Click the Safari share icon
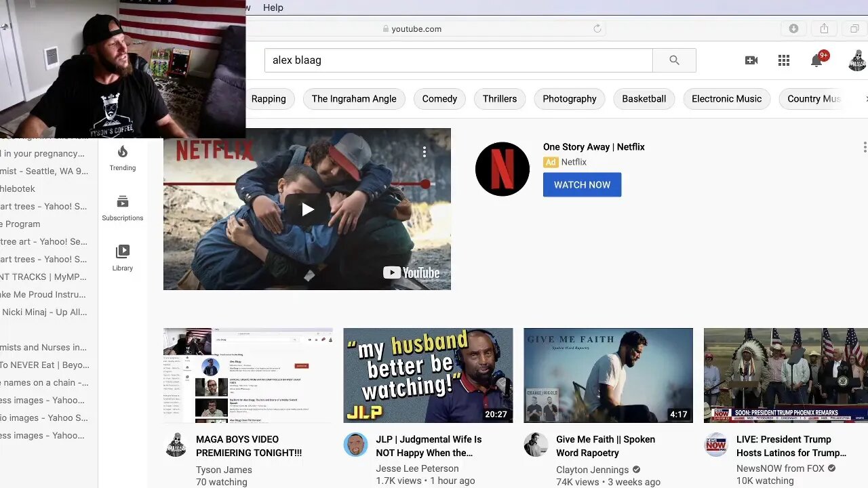 coord(824,28)
